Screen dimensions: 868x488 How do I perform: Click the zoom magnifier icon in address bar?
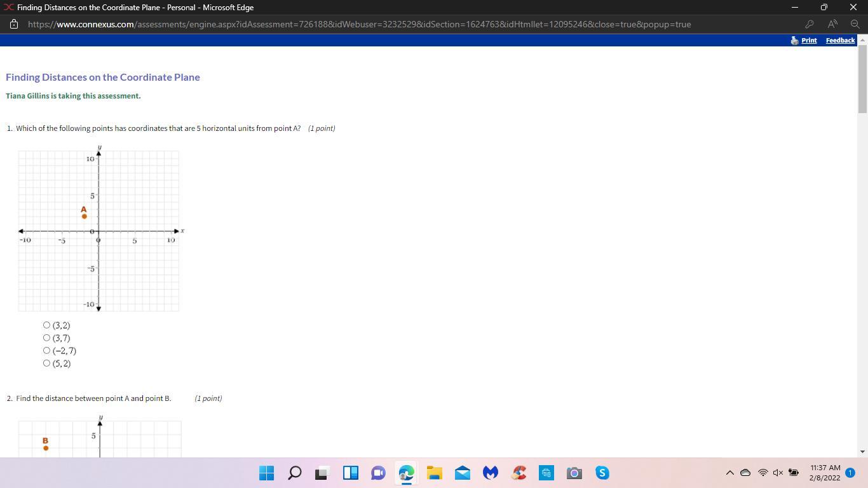point(855,24)
